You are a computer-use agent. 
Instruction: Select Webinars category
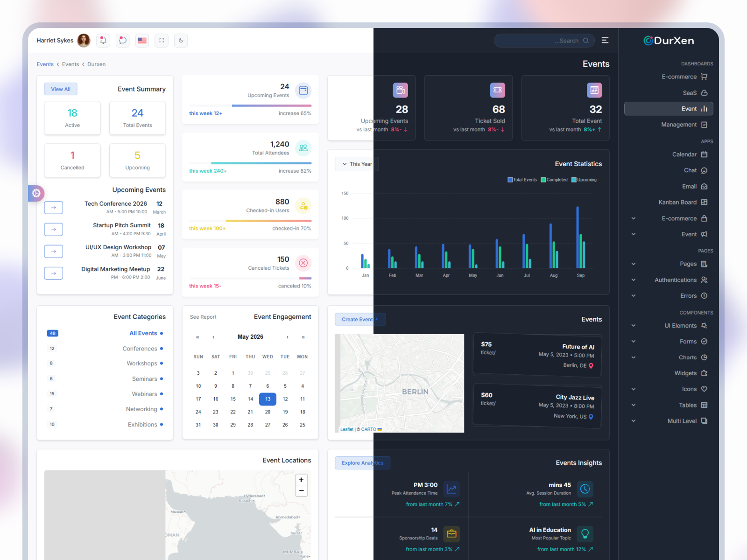105,394
